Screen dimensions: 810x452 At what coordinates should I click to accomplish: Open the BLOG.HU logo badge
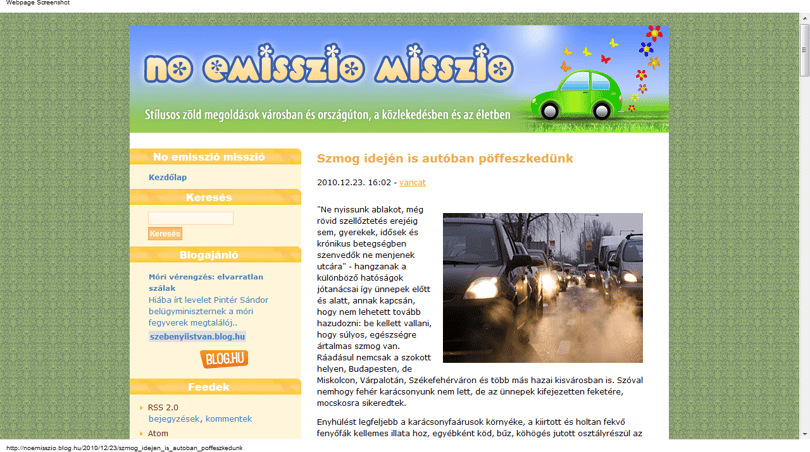(224, 359)
